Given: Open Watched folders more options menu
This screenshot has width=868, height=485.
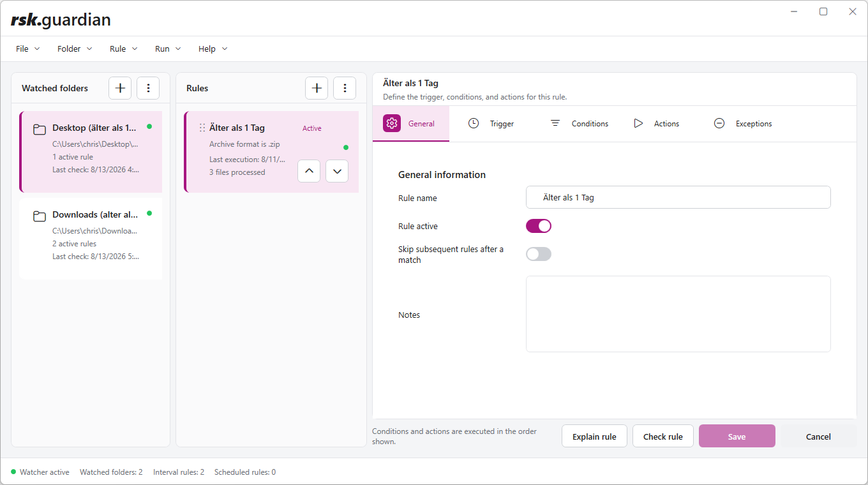Looking at the screenshot, I should pos(148,88).
